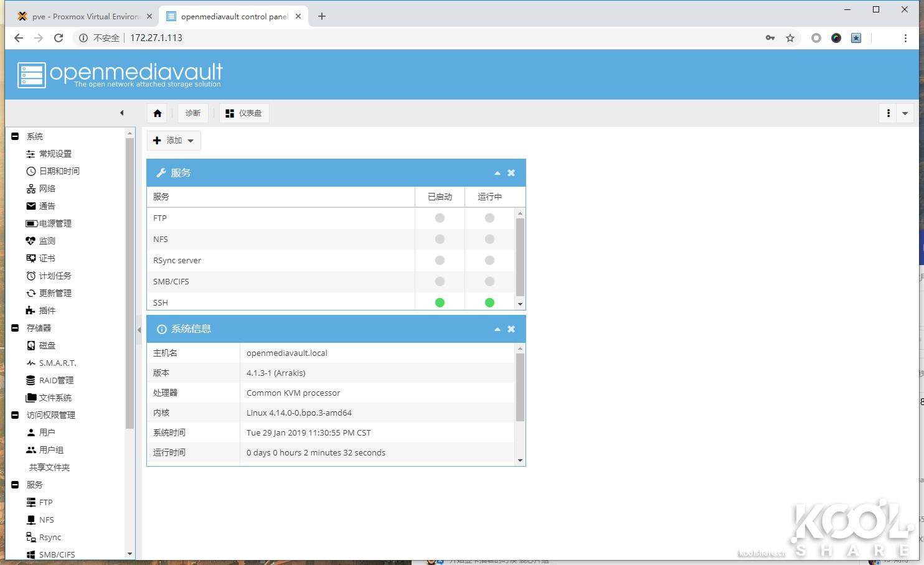924x565 pixels.
Task: Sort by the 服务 column header
Action: (281, 197)
